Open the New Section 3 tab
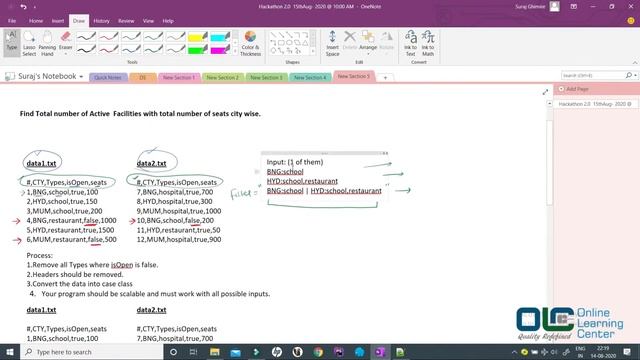Viewport: 640px width, 360px height. click(266, 78)
